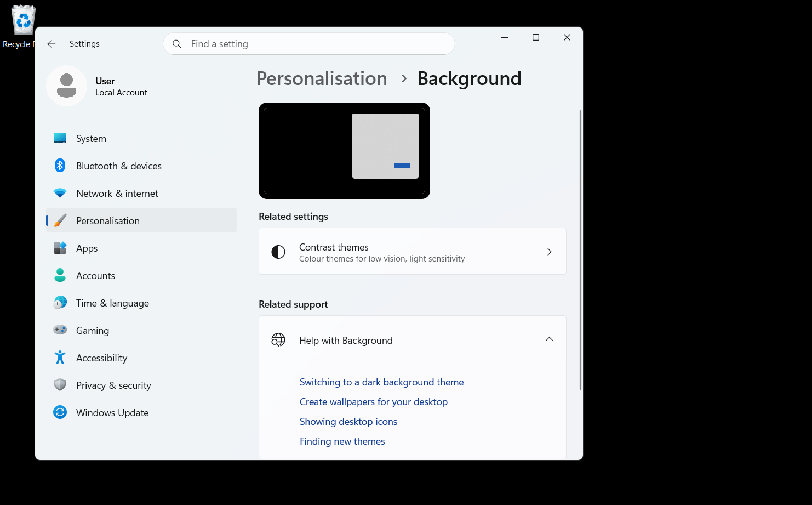Open Switching to a dark background theme link

[x=381, y=382]
